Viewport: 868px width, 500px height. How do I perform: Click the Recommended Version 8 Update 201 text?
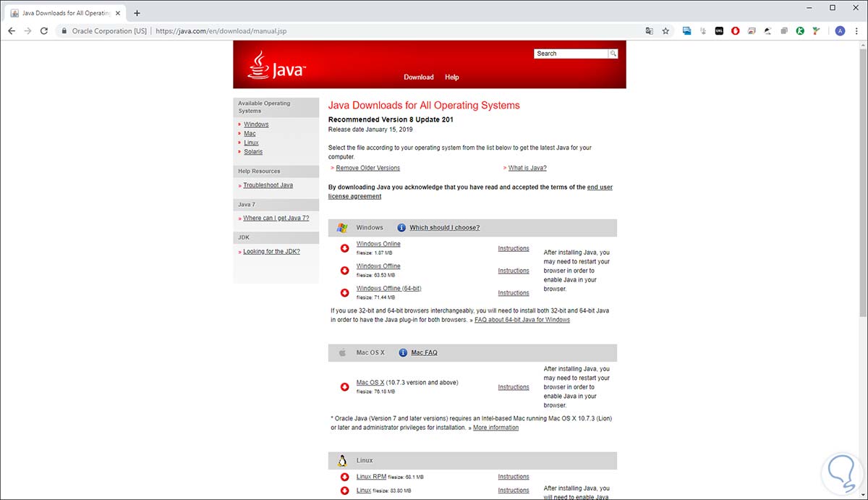[x=391, y=119]
